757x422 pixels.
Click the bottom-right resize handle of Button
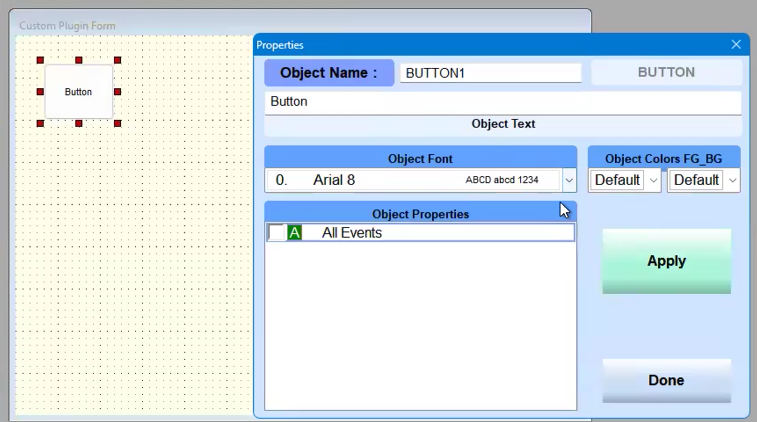point(117,124)
